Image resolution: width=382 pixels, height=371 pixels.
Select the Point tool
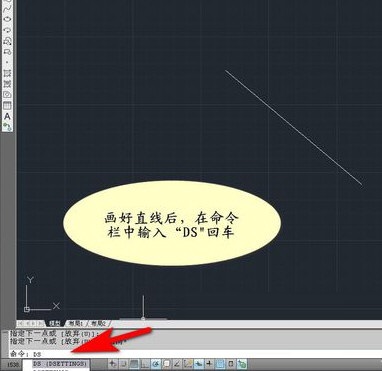[x=7, y=62]
